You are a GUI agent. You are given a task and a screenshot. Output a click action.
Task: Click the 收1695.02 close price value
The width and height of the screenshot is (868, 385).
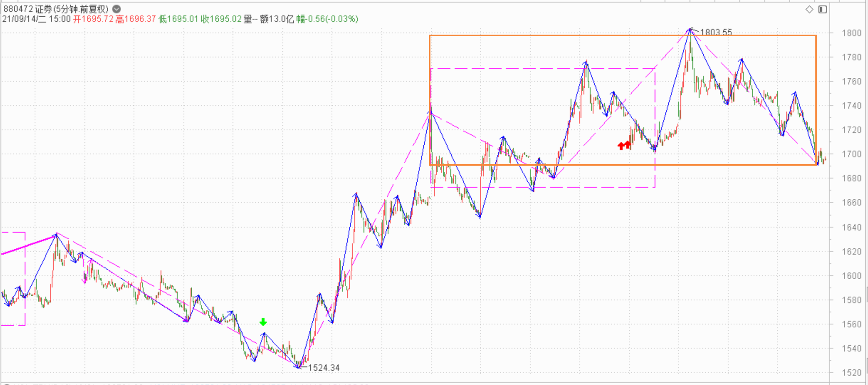pyautogui.click(x=221, y=19)
